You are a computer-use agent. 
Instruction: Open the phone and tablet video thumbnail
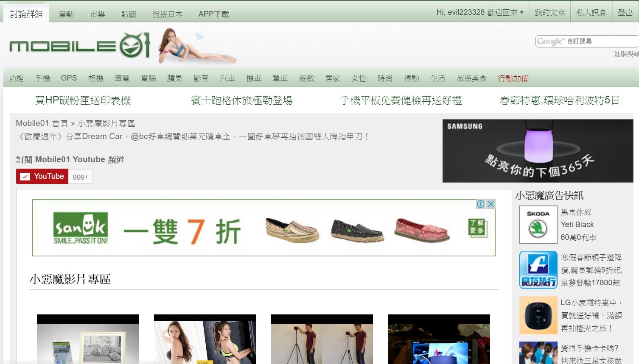(x=88, y=339)
